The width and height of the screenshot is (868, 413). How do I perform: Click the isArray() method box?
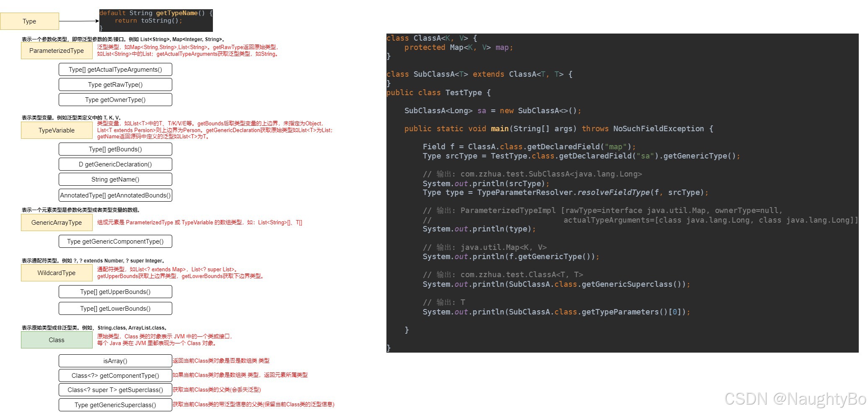point(115,361)
